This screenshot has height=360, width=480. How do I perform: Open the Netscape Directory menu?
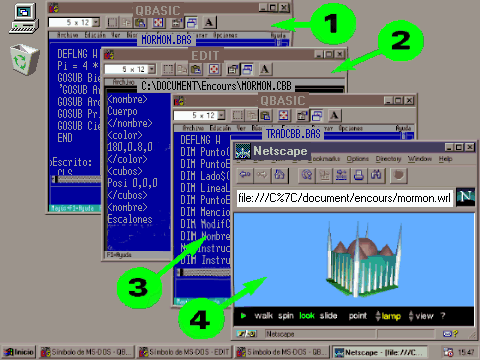click(388, 159)
